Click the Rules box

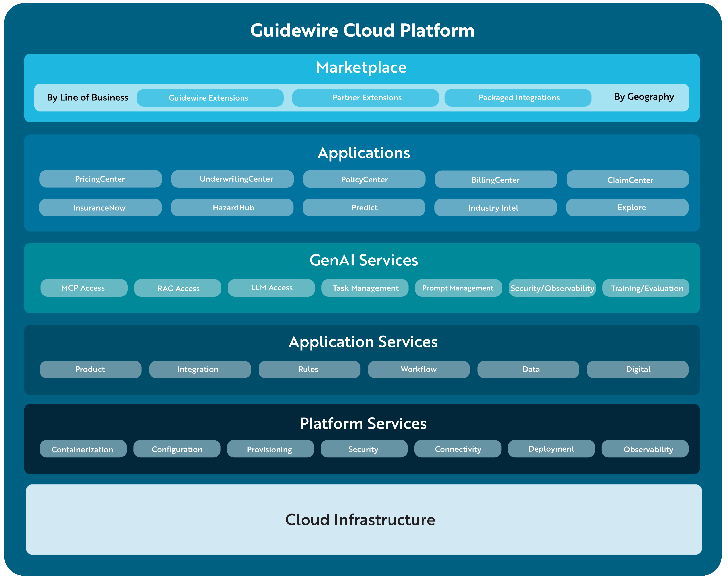tap(309, 369)
